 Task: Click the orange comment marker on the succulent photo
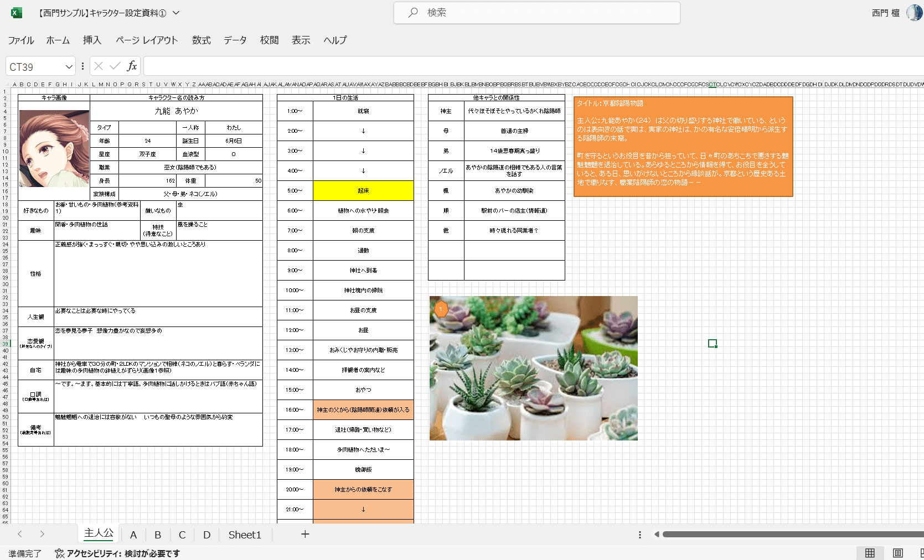[441, 309]
